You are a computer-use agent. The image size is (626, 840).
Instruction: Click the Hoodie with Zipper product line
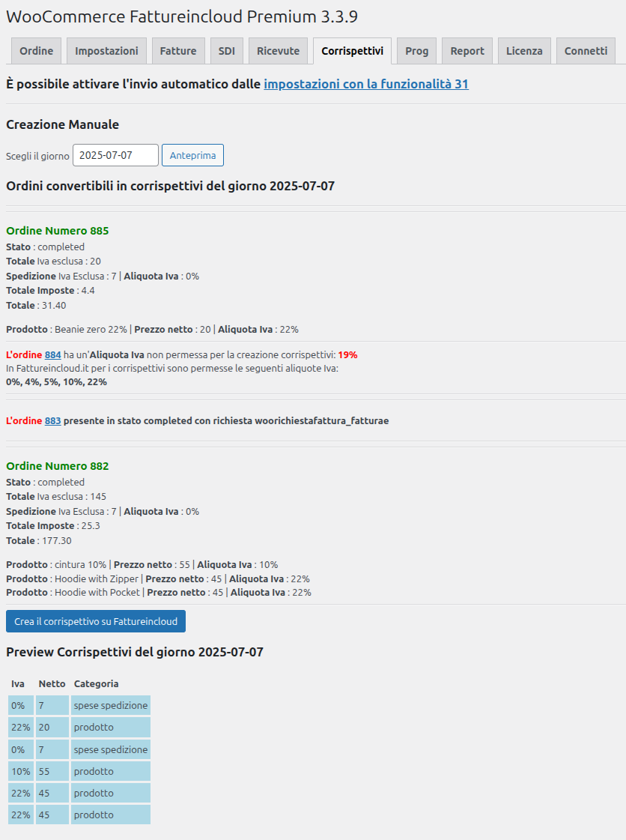158,578
